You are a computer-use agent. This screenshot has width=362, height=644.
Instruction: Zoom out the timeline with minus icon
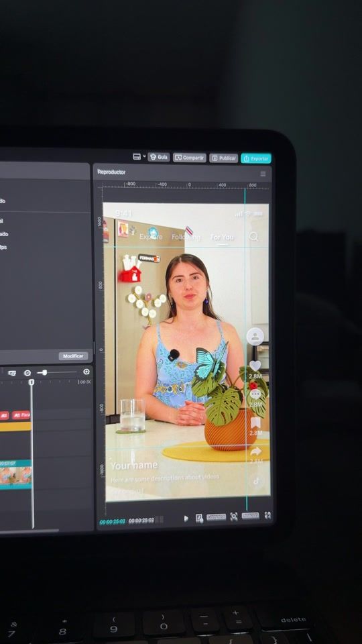27,373
